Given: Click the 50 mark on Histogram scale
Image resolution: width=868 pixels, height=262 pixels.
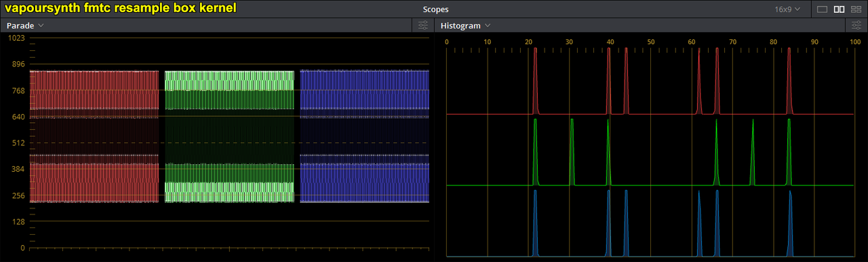Looking at the screenshot, I should pyautogui.click(x=650, y=42).
